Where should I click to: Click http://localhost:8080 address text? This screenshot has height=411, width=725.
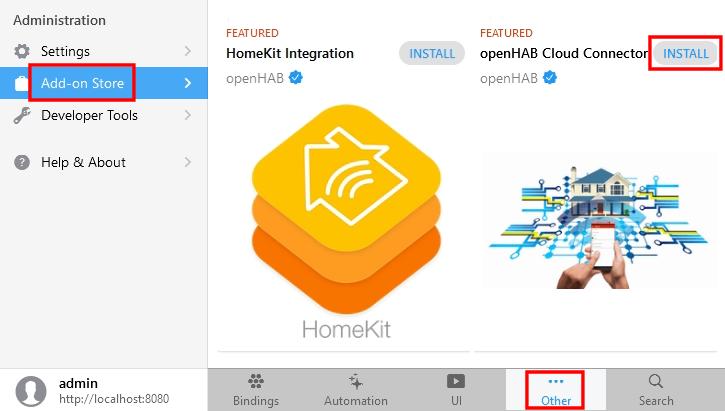(114, 399)
